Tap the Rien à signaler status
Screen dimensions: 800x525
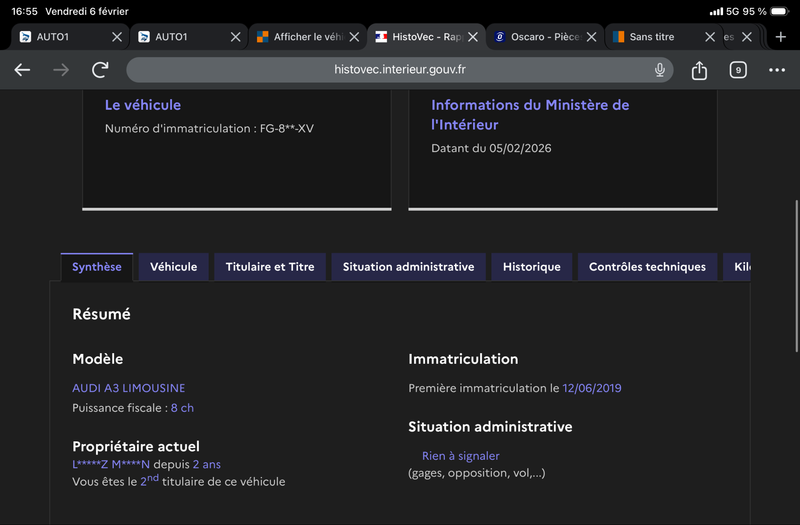tap(460, 456)
